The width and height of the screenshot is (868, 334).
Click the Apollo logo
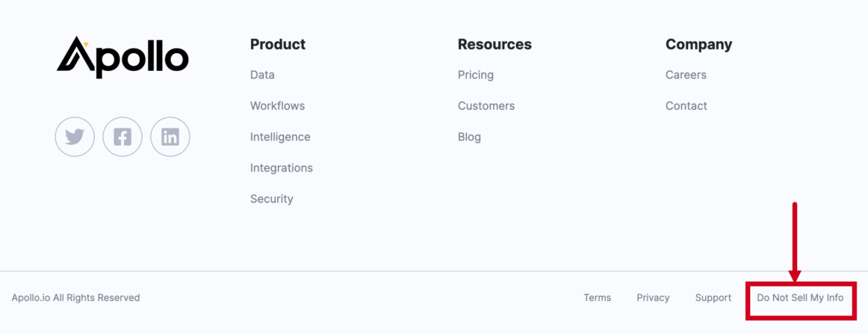(x=123, y=57)
